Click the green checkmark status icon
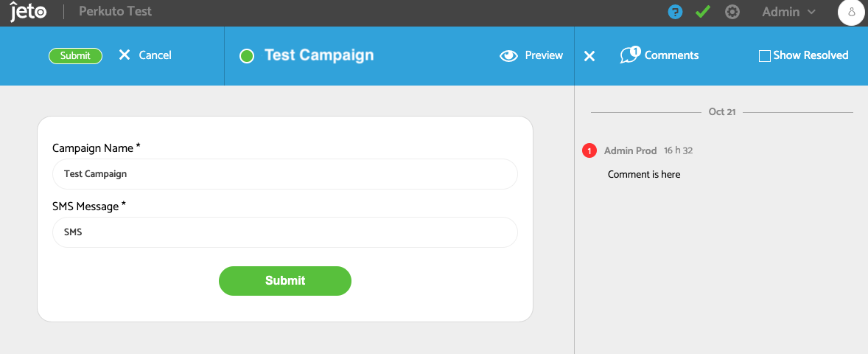 703,12
